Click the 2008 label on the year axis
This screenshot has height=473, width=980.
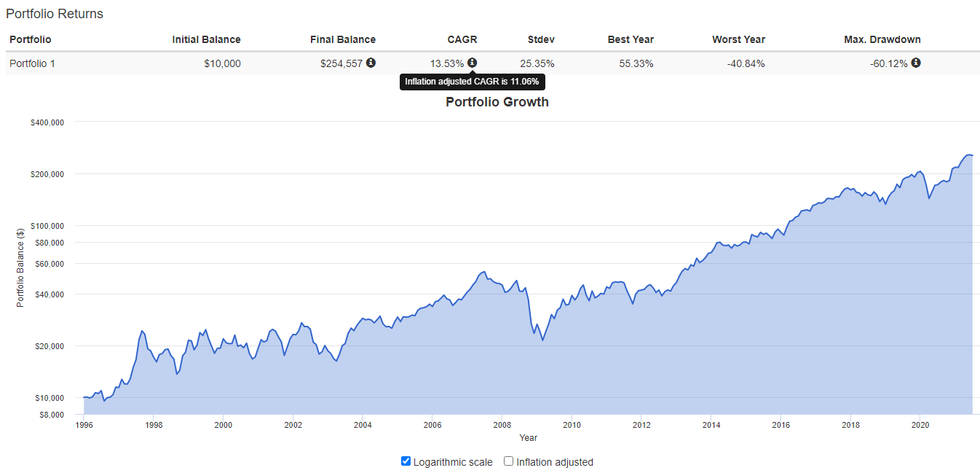[502, 425]
